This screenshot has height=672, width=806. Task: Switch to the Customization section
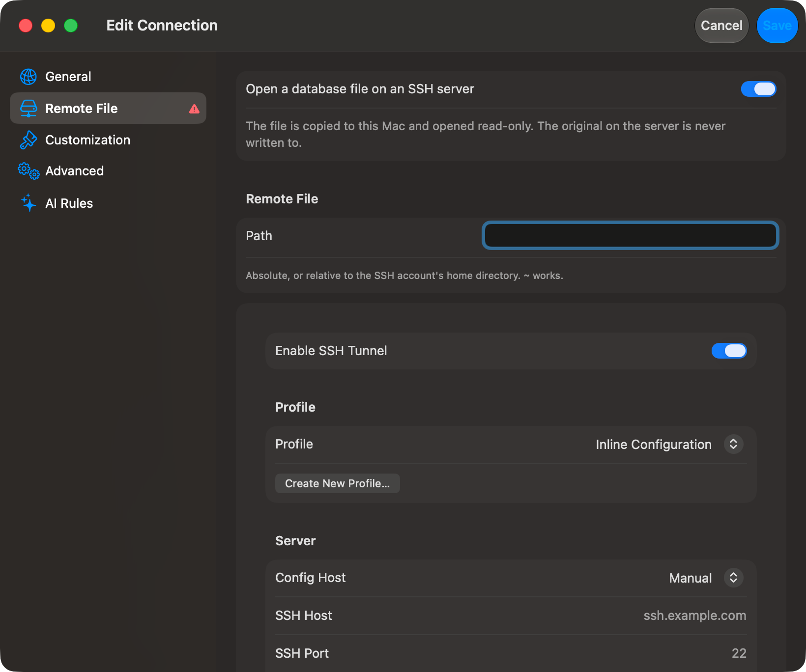pyautogui.click(x=108, y=140)
